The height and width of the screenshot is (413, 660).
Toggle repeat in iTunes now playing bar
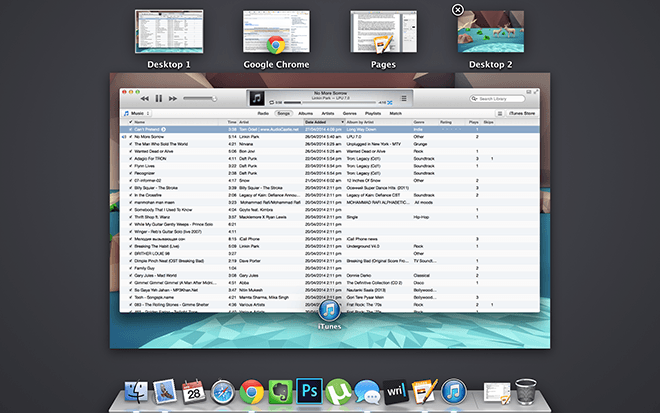coord(271,102)
